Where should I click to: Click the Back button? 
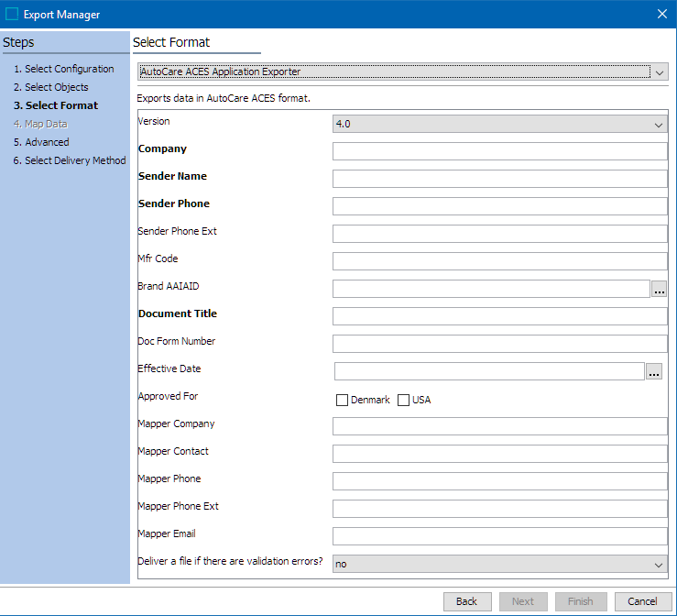pyautogui.click(x=467, y=601)
